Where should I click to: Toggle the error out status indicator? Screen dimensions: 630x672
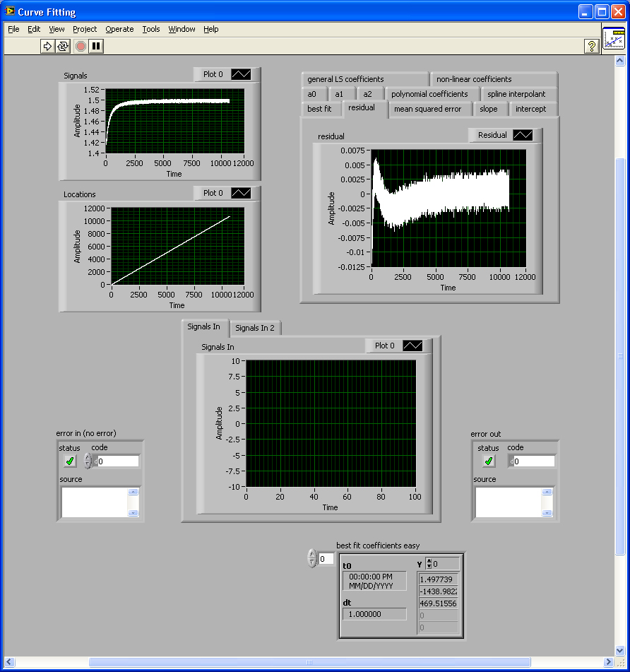click(488, 461)
